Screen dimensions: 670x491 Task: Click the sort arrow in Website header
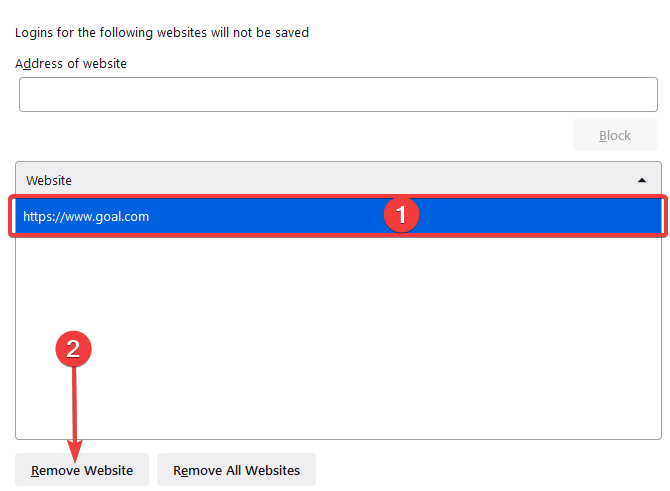coord(641,180)
